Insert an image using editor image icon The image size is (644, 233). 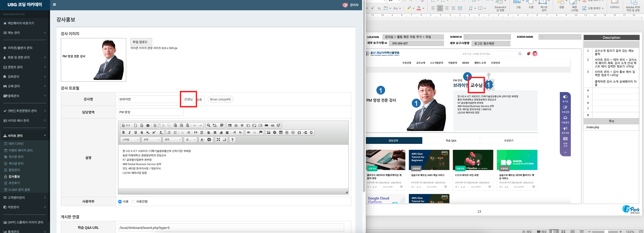(x=269, y=133)
